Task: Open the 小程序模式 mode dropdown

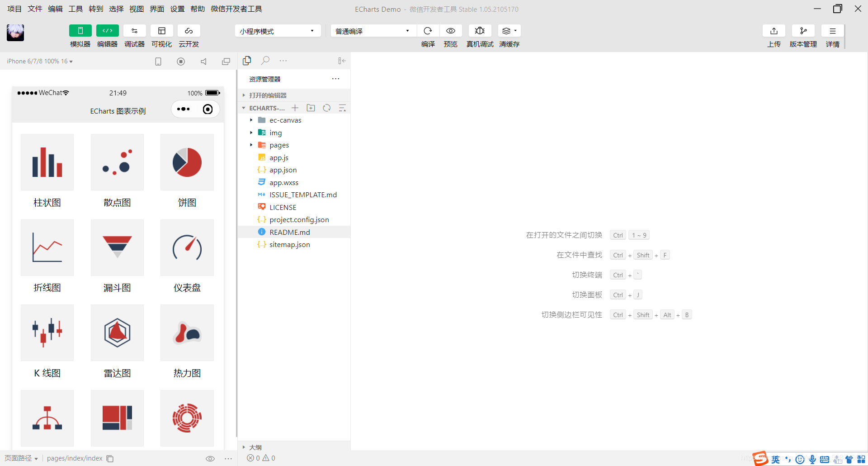Action: point(278,31)
